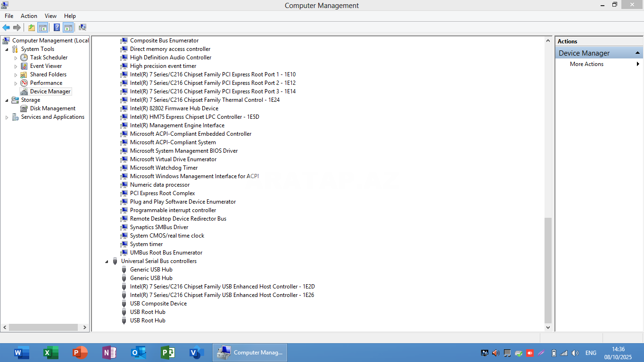Screen dimensions: 644x362
Task: Click the console tree horizontal scrollbar right arrow
Action: coord(85,327)
